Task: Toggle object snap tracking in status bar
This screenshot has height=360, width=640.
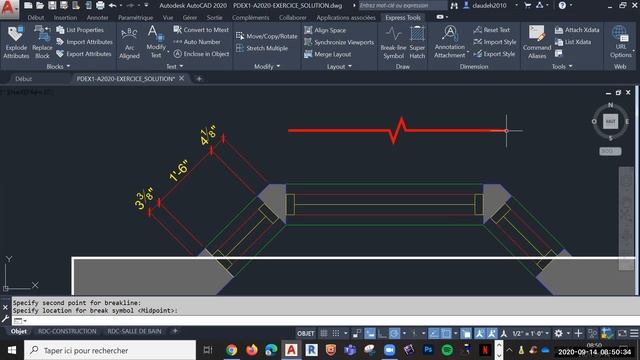Action: 433,333
